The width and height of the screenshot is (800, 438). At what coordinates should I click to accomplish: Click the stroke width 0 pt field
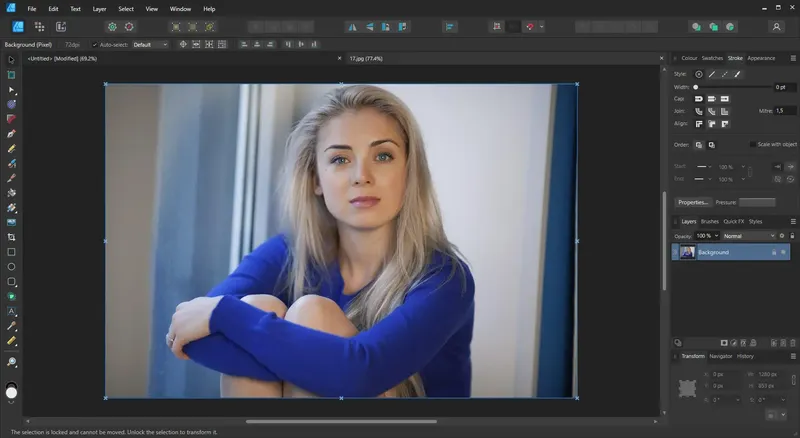tap(784, 87)
